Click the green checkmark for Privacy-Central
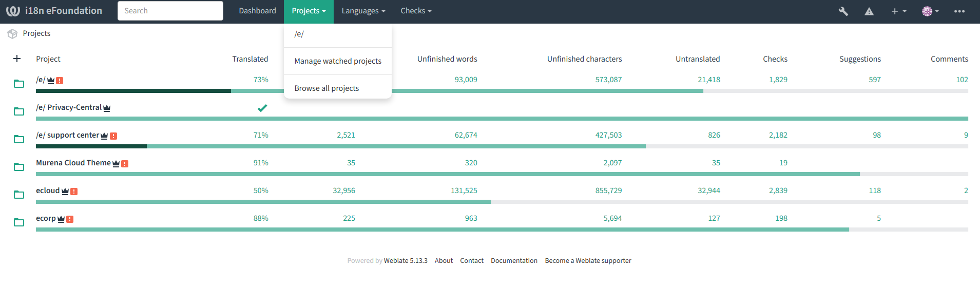 click(x=262, y=108)
